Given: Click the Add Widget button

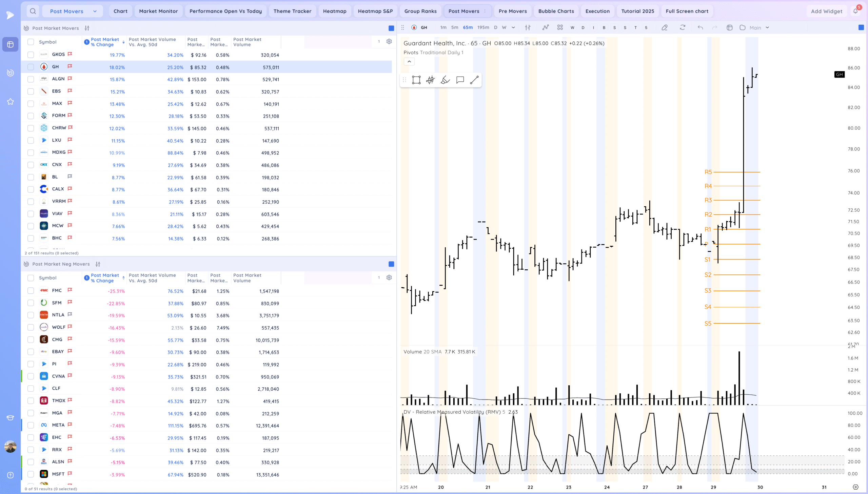Looking at the screenshot, I should click(826, 11).
